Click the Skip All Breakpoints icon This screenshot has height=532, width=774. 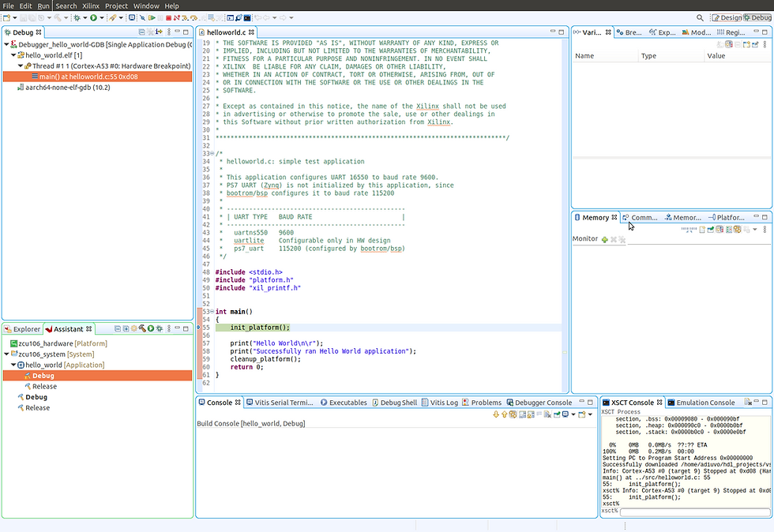tap(142, 18)
